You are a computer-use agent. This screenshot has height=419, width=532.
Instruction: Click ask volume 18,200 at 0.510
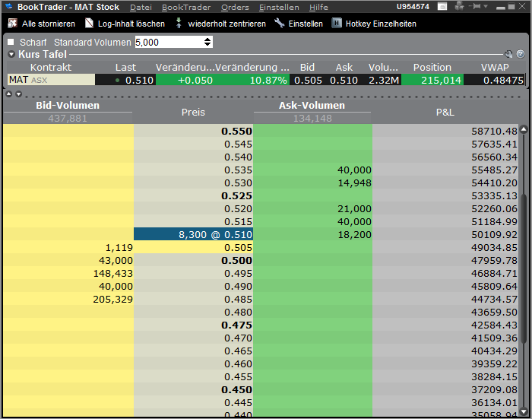click(312, 235)
